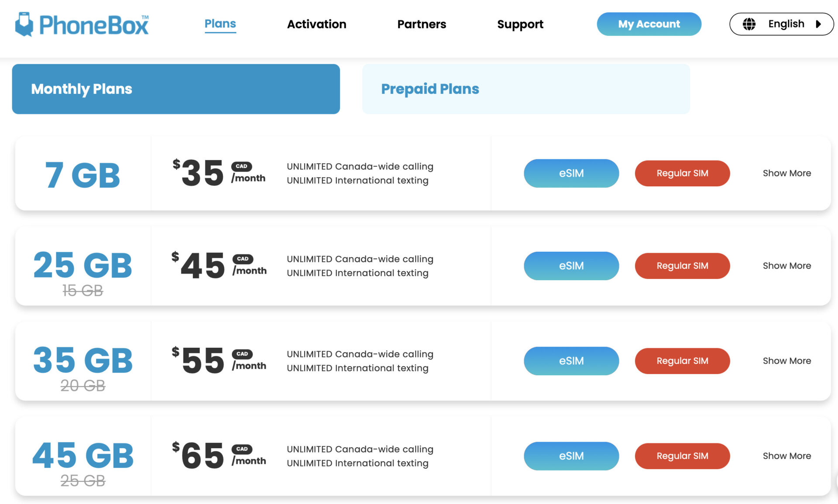Screen dimensions: 838x504
Task: Click the globe language icon
Action: click(x=749, y=24)
